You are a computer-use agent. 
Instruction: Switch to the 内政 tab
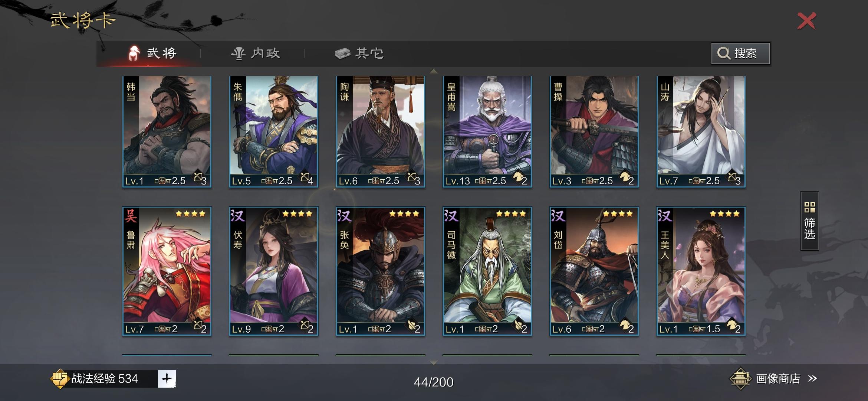[256, 53]
